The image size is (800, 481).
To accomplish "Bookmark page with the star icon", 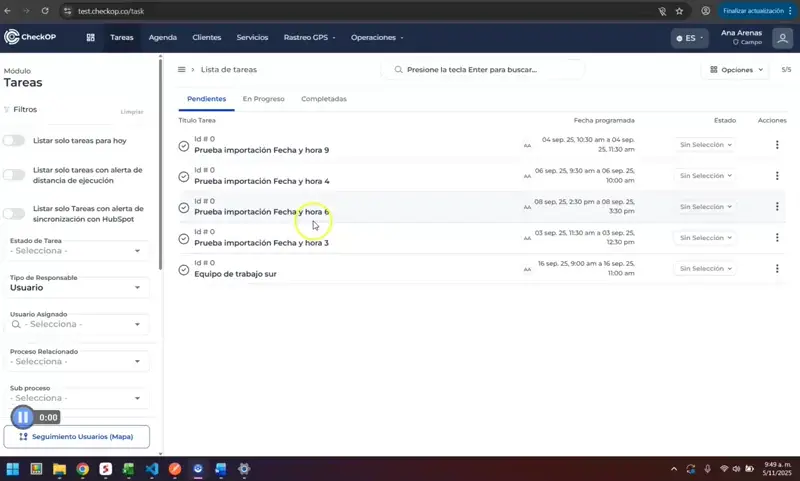I will [x=679, y=11].
